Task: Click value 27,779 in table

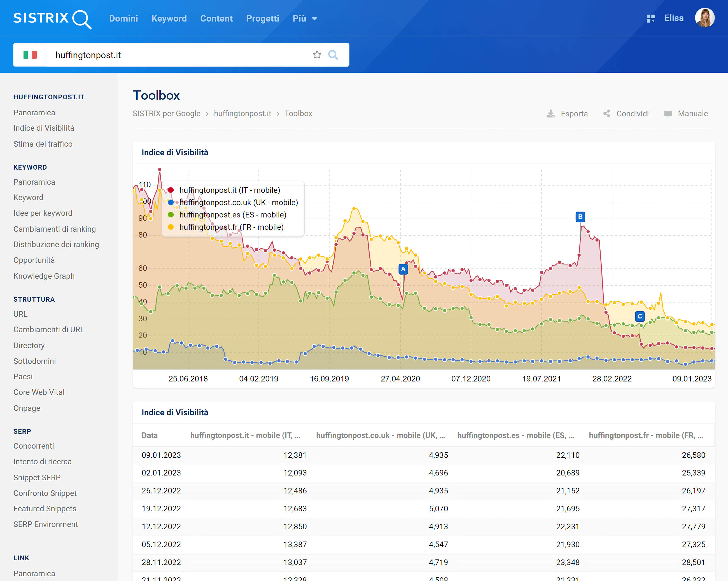Action: click(x=693, y=526)
